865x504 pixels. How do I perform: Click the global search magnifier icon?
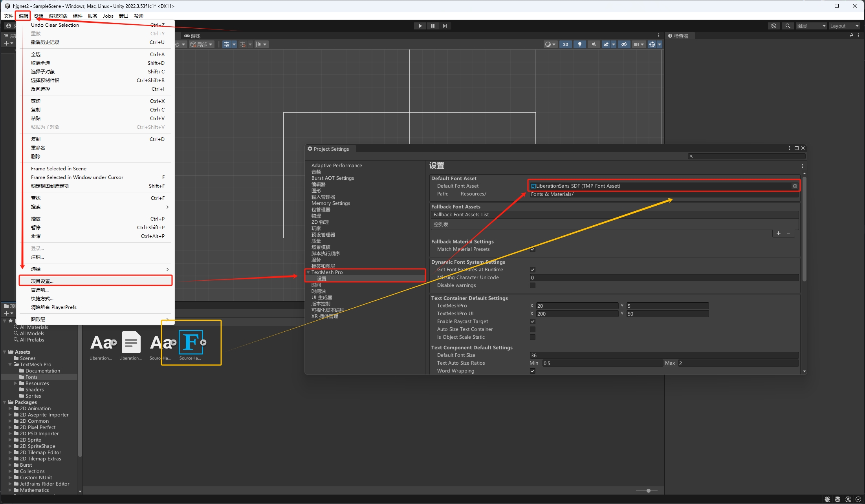pos(788,26)
